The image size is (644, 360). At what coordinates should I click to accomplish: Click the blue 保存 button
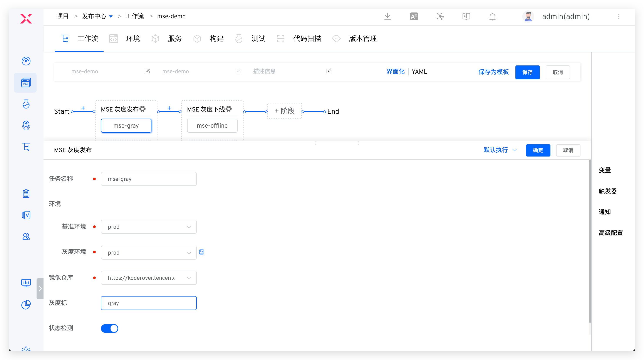[x=527, y=72]
